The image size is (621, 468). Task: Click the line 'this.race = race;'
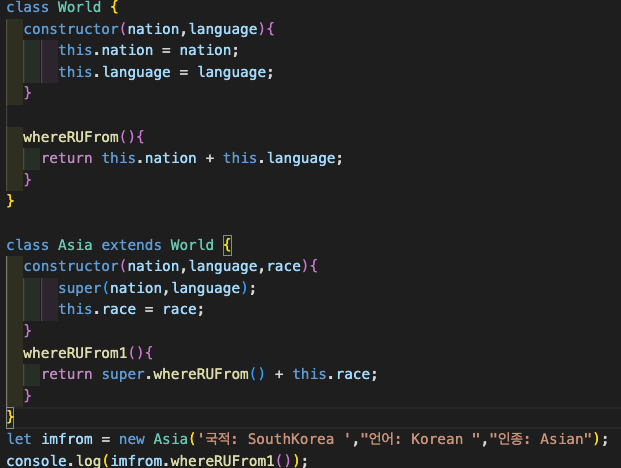coord(131,309)
